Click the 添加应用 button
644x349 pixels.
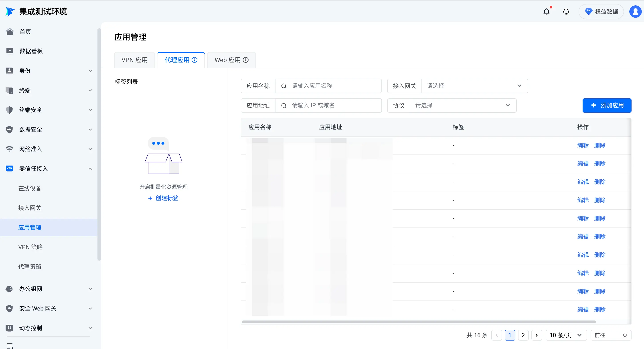(607, 105)
